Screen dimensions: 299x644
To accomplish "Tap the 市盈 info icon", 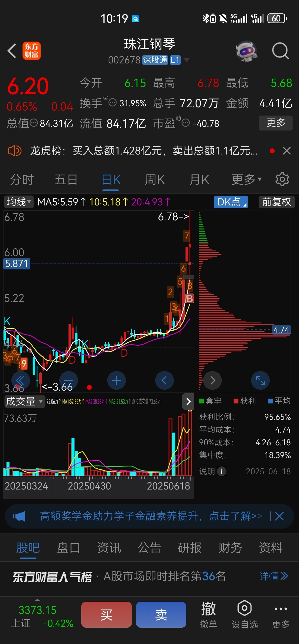I will (186, 123).
